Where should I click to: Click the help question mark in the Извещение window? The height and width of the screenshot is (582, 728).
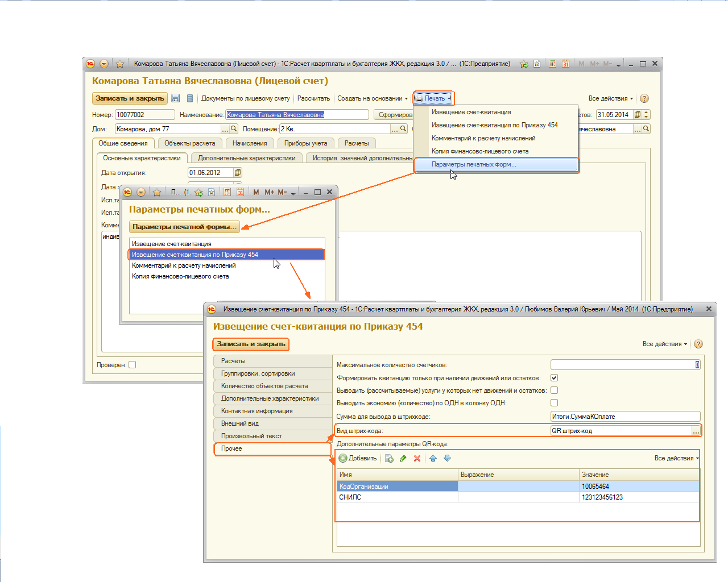tap(698, 344)
